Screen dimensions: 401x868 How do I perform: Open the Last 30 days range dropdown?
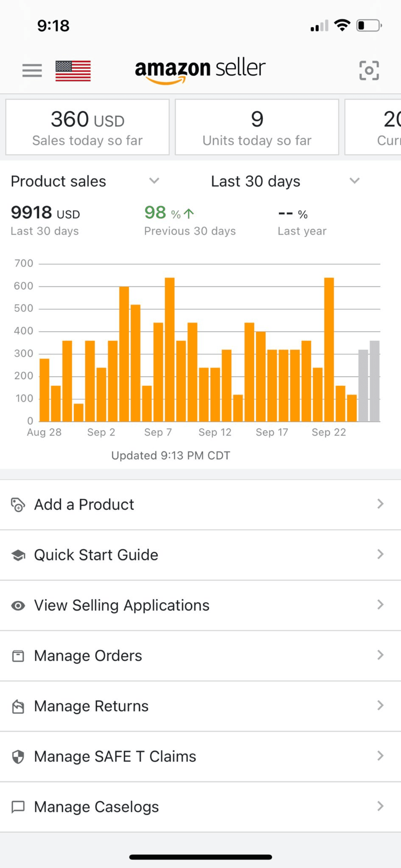(x=354, y=181)
